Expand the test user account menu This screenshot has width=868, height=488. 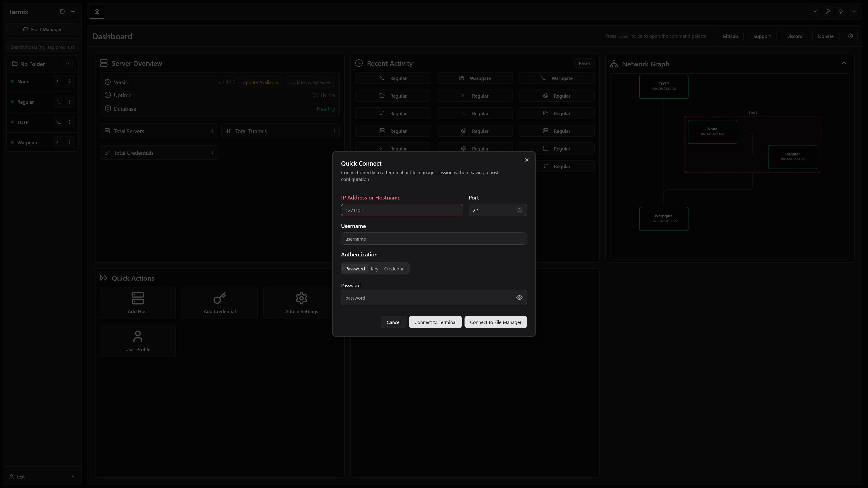42,476
